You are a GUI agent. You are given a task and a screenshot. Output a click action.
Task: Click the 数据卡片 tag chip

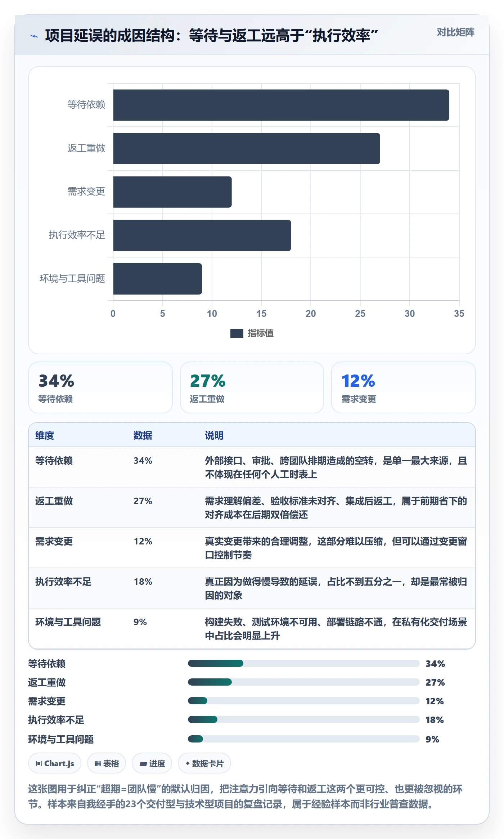point(204,763)
